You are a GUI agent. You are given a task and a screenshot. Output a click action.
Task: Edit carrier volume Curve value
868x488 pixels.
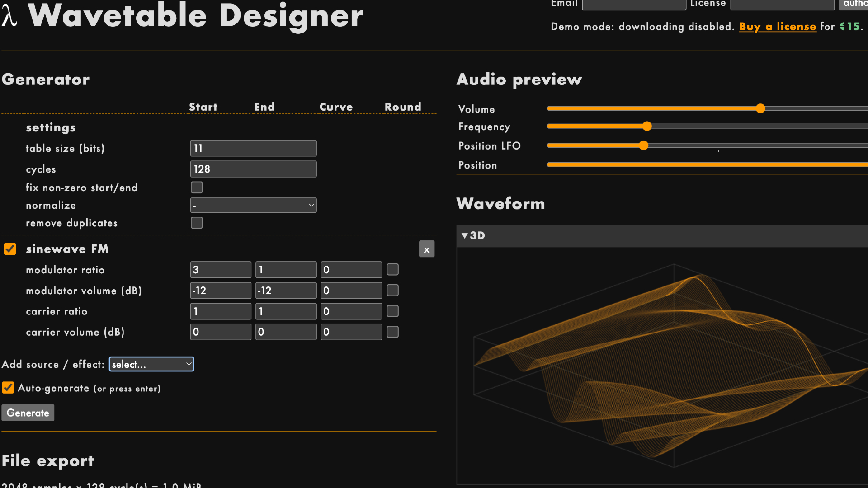[351, 332]
